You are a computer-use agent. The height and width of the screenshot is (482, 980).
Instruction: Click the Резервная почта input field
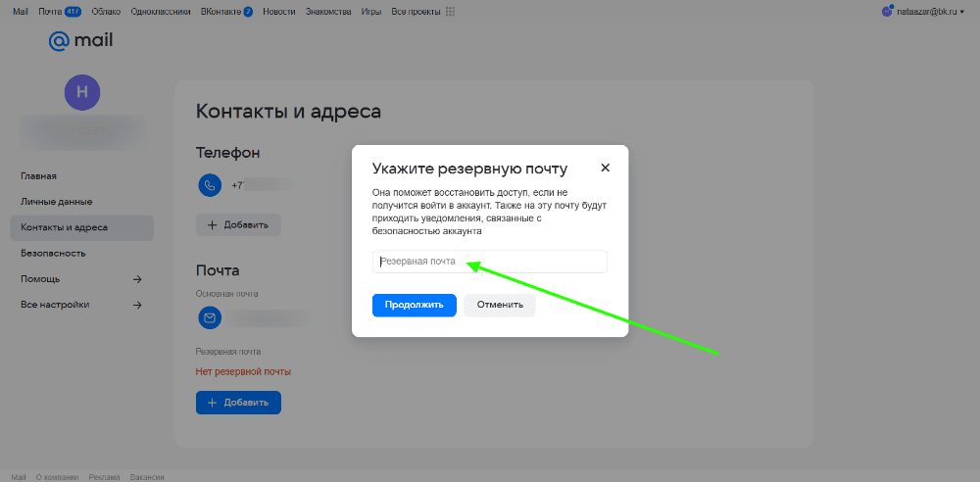coord(489,262)
